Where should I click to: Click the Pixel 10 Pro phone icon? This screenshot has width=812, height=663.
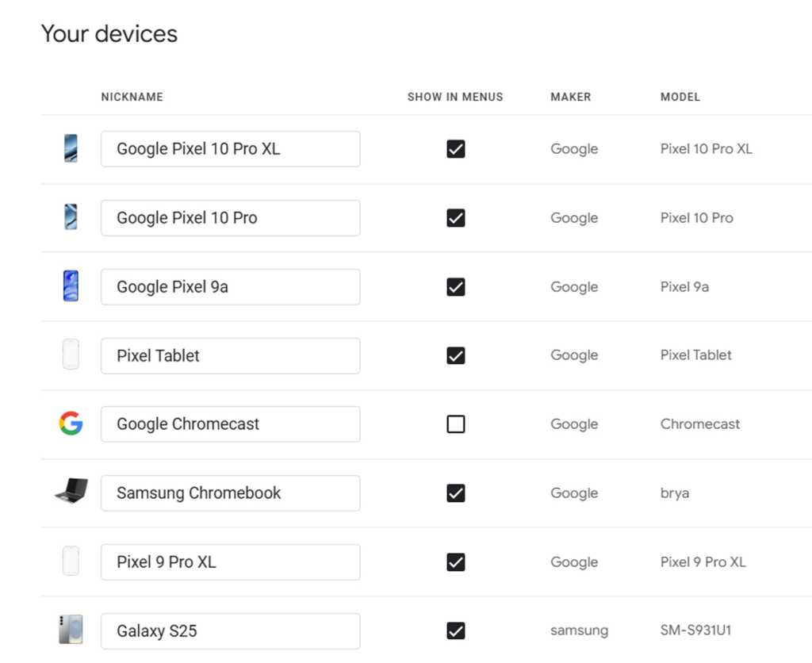[71, 217]
